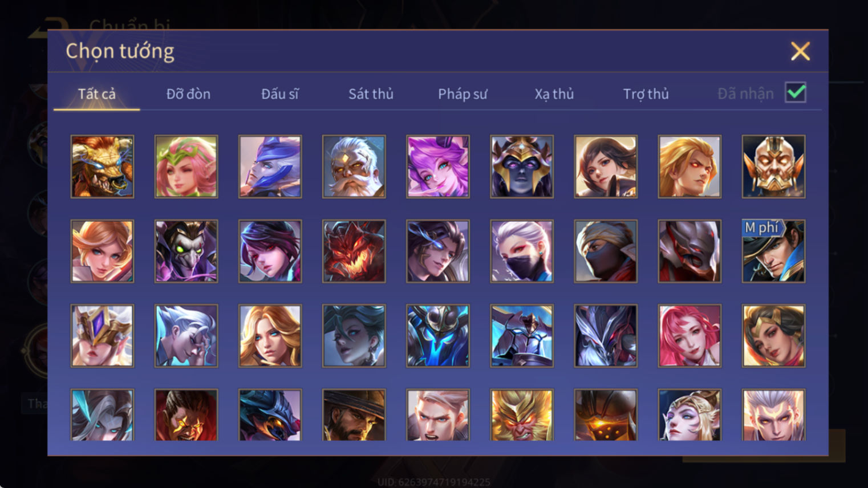Pick the blue armored mech hero portrait
Image resolution: width=868 pixels, height=488 pixels.
(438, 336)
